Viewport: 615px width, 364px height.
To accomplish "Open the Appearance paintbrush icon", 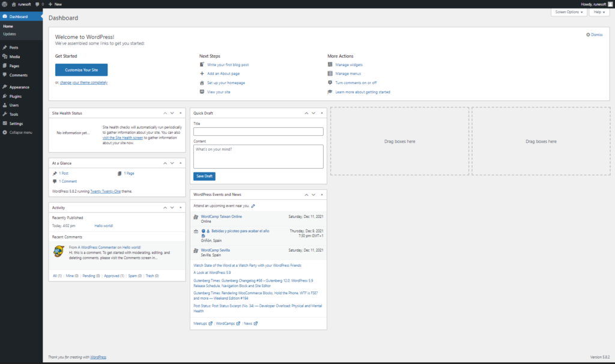I will [5, 87].
